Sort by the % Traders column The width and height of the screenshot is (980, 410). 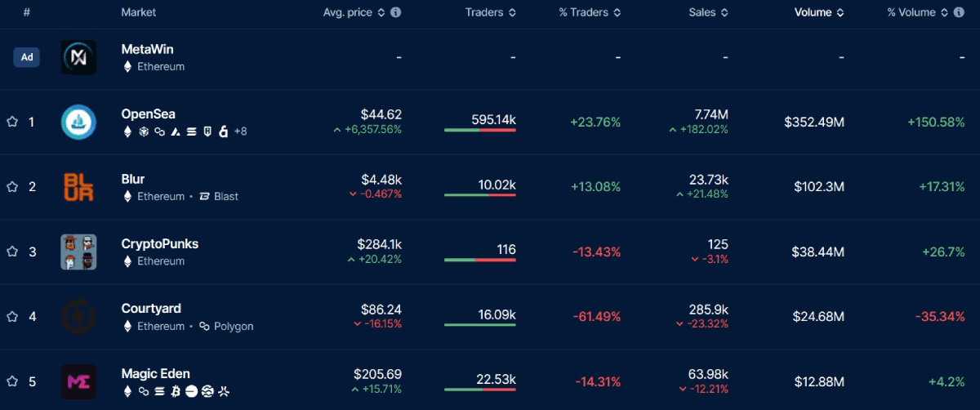point(590,13)
